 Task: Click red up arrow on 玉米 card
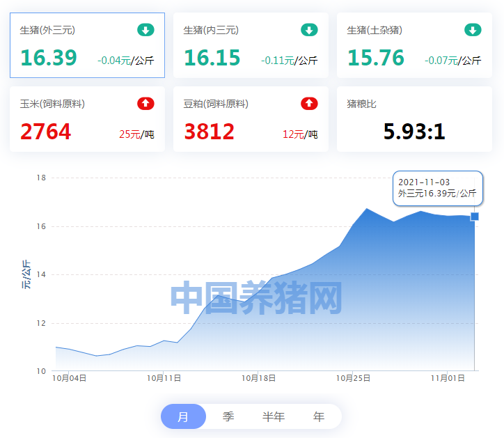[145, 104]
